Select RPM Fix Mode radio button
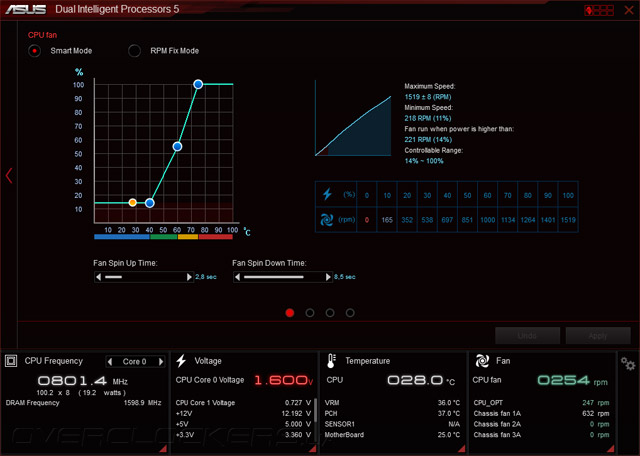The height and width of the screenshot is (456, 640). tap(134, 51)
